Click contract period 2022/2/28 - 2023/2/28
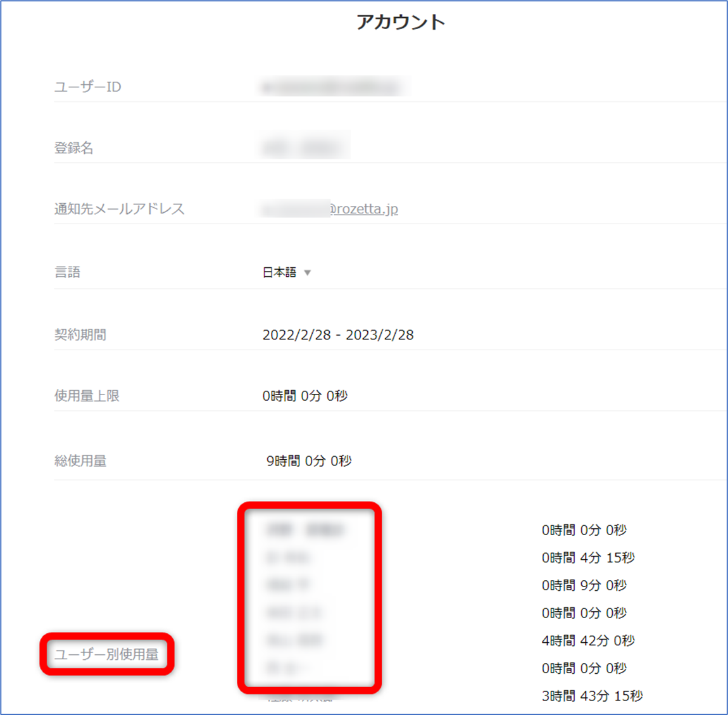 338,335
